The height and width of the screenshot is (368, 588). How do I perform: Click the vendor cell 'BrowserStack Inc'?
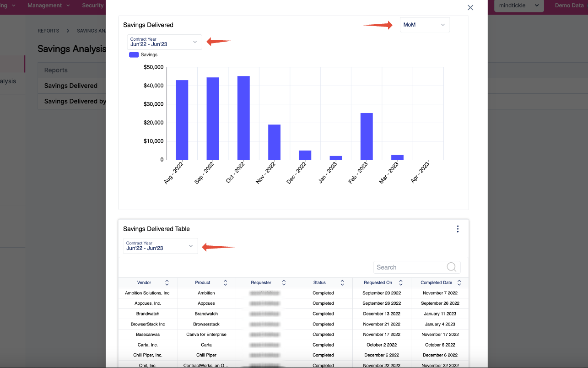[148, 324]
